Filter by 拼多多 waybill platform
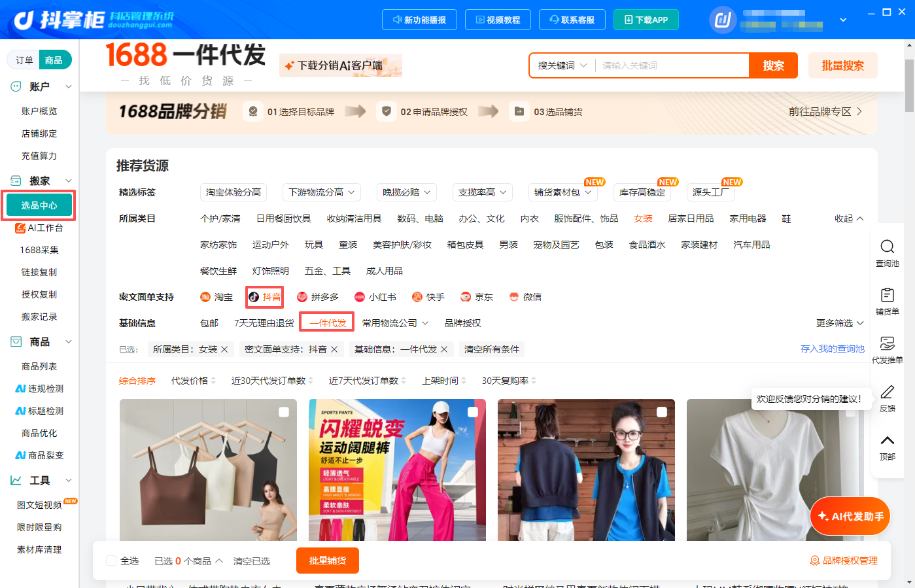Viewport: 915px width, 588px height. [318, 297]
